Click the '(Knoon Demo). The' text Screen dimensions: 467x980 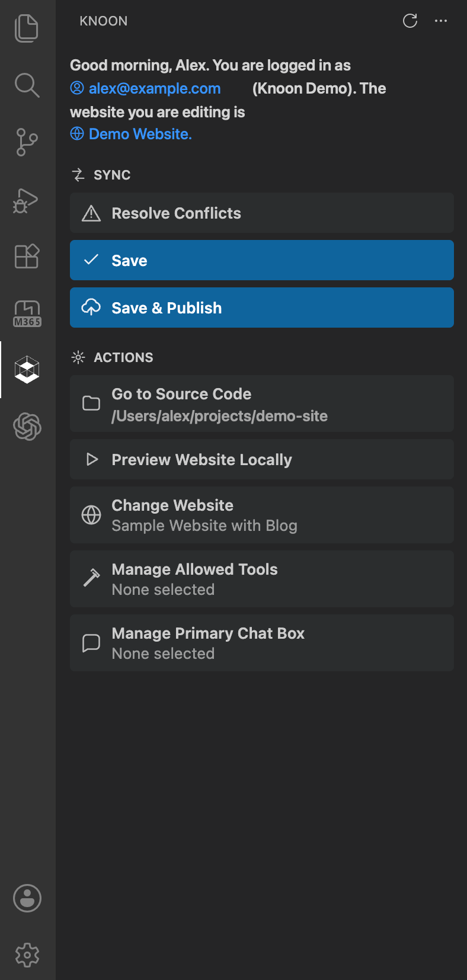tap(319, 88)
